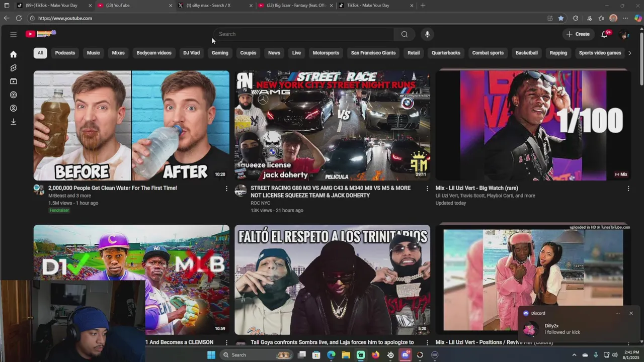
Task: Click the Fundraiser badge
Action: point(59,210)
